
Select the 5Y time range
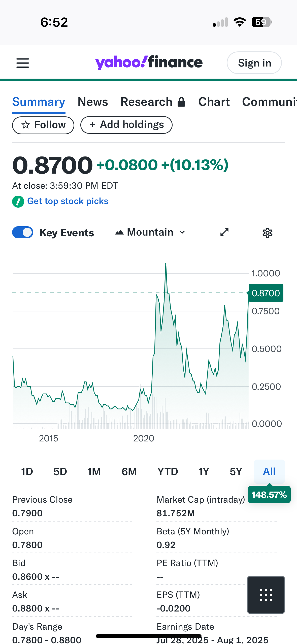coord(236,472)
